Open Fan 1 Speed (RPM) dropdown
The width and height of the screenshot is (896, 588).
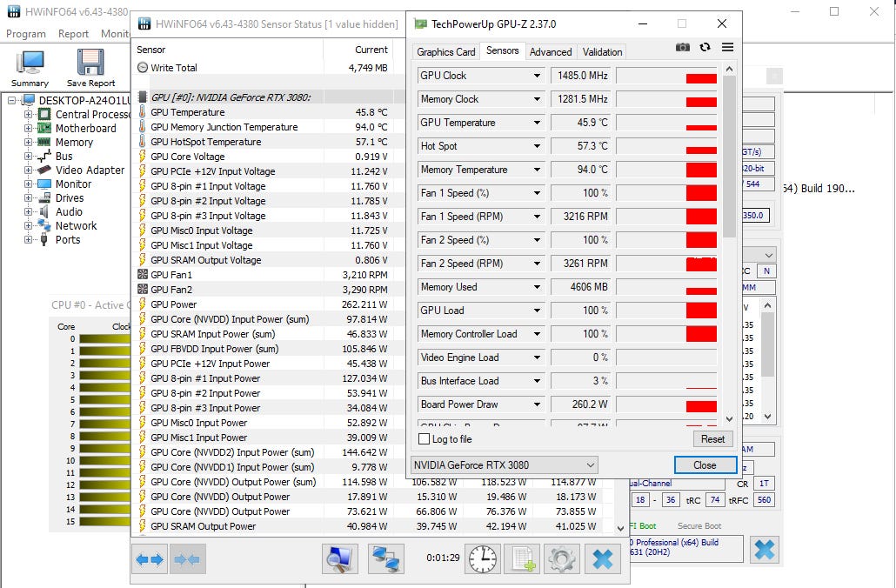[537, 217]
